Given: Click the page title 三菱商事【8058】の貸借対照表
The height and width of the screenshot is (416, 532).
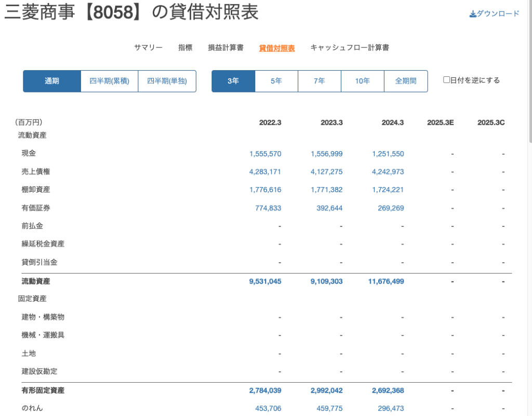Looking at the screenshot, I should click(131, 12).
